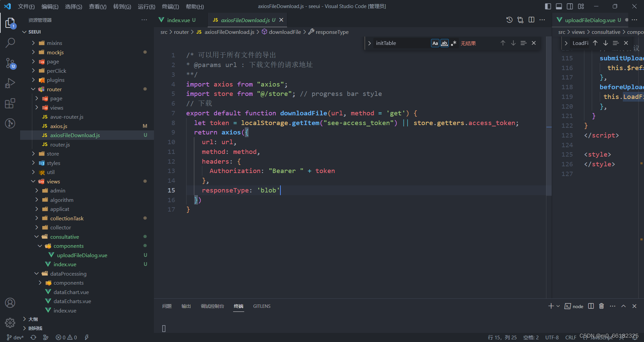Toggle match case in find widget
Image resolution: width=644 pixels, height=342 pixels.
coord(435,43)
